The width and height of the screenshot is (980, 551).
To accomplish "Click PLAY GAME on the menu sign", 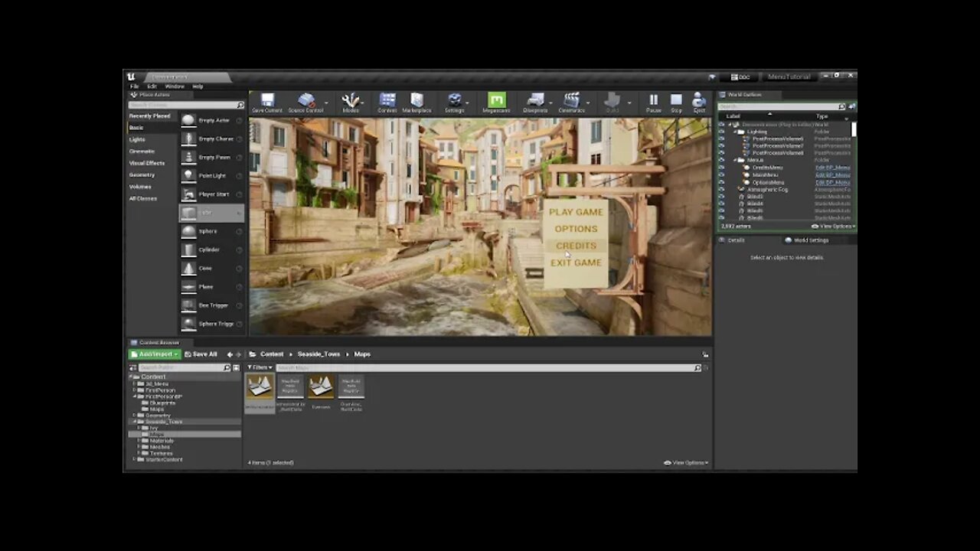I will coord(576,212).
